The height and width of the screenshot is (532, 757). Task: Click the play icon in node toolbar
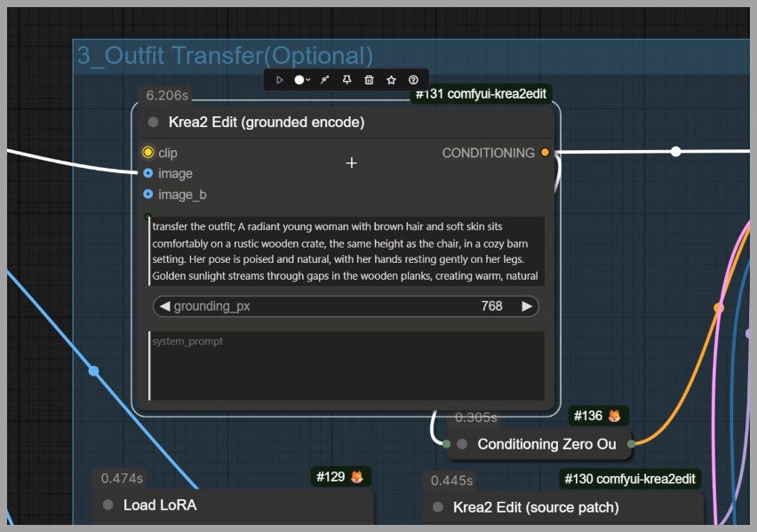279,80
